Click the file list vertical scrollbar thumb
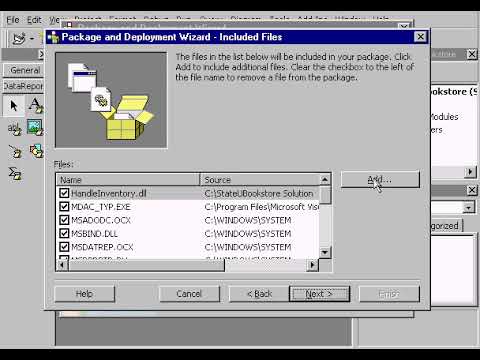 pyautogui.click(x=325, y=195)
